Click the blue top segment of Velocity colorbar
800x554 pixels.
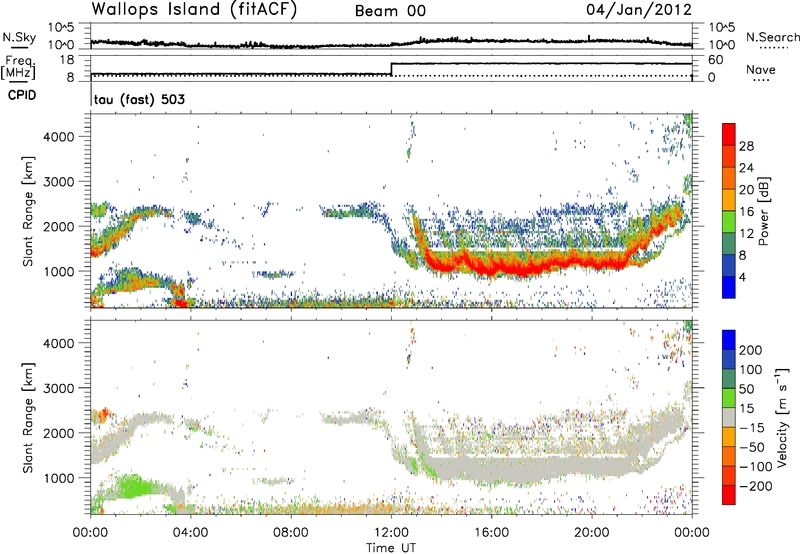click(729, 340)
